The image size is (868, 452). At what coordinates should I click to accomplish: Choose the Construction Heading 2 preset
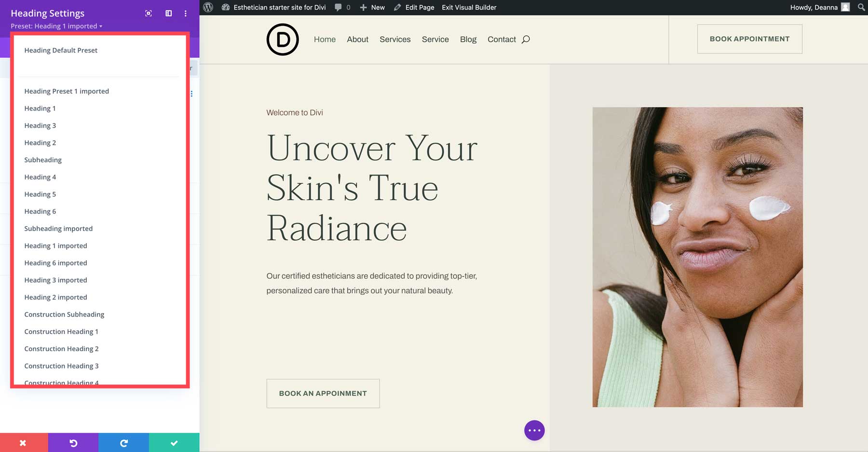click(61, 348)
